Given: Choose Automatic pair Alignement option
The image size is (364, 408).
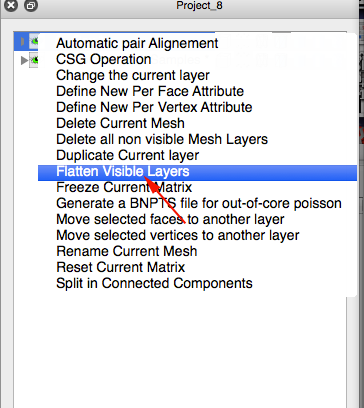Looking at the screenshot, I should 197,44.
